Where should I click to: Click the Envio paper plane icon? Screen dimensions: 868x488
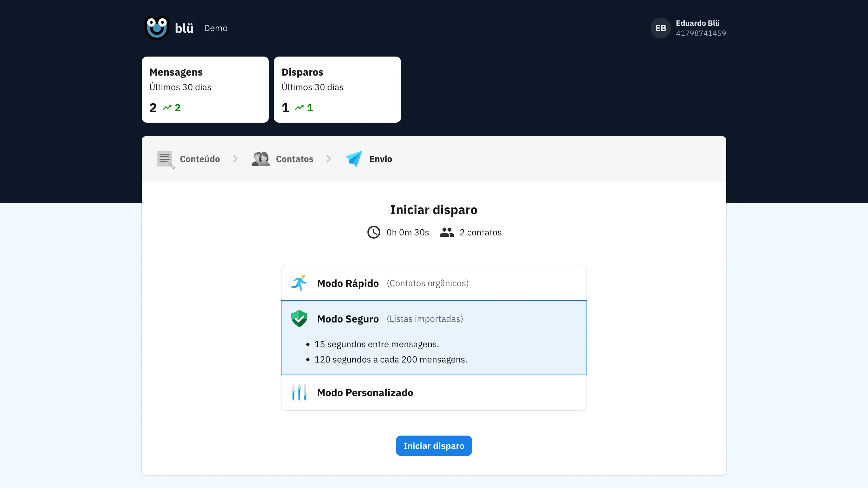tap(354, 159)
